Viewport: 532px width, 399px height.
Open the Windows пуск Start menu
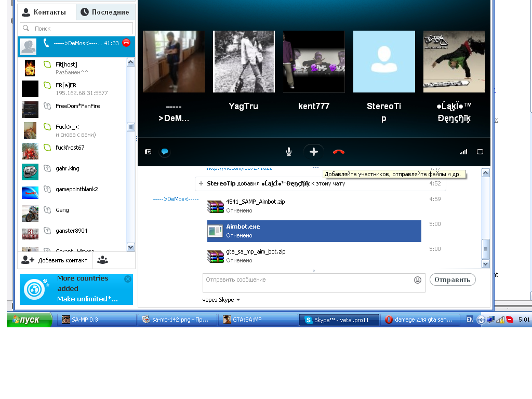click(x=30, y=320)
